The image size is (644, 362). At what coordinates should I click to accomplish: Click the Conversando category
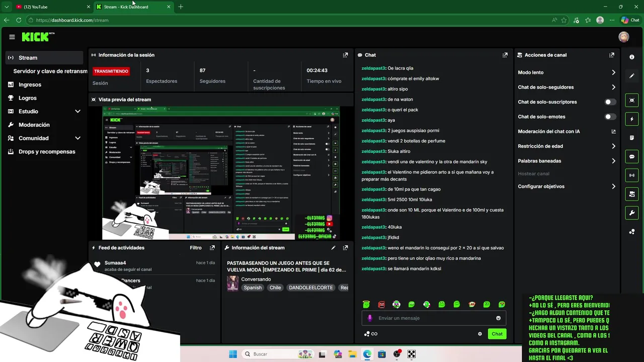click(x=256, y=280)
